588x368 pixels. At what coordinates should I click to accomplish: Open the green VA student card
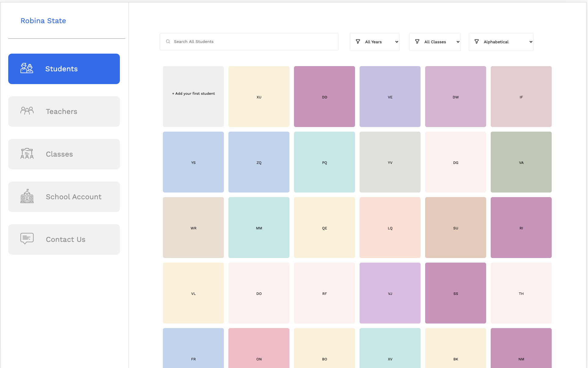pyautogui.click(x=521, y=162)
